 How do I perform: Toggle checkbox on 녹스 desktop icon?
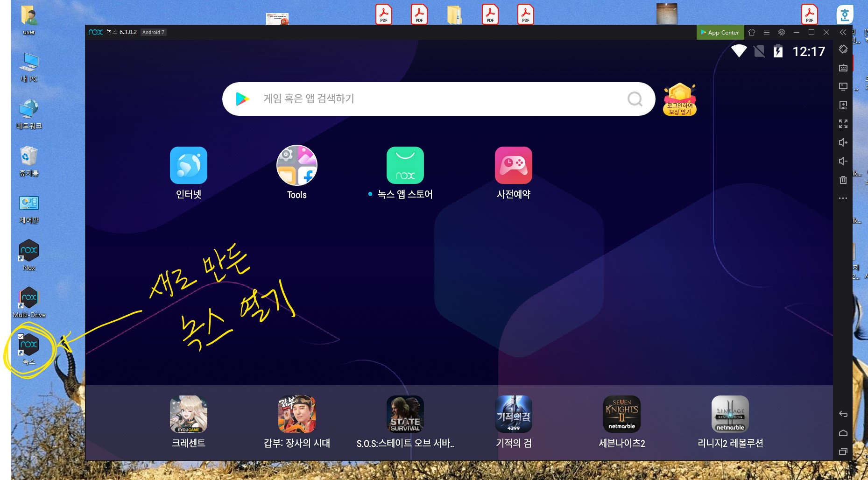click(21, 336)
